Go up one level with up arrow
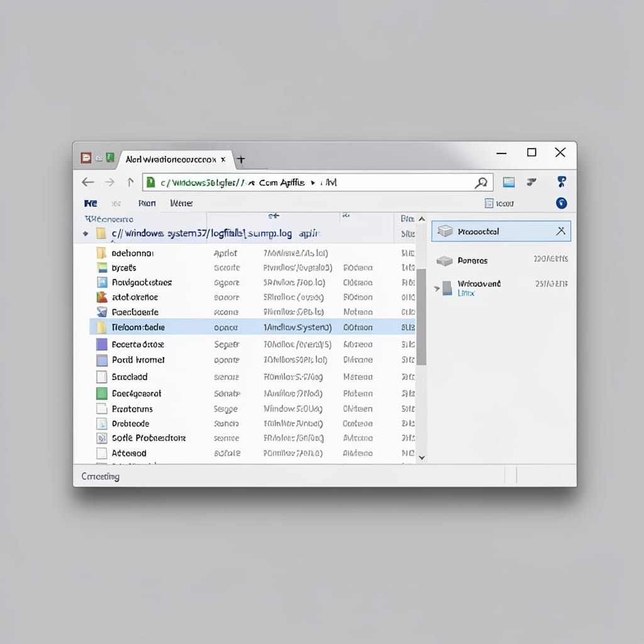The image size is (644, 644). [x=130, y=182]
